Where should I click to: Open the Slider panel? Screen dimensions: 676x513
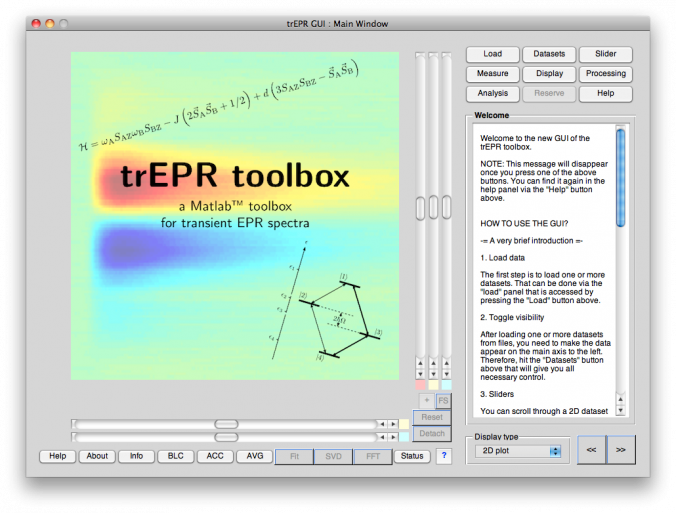605,54
